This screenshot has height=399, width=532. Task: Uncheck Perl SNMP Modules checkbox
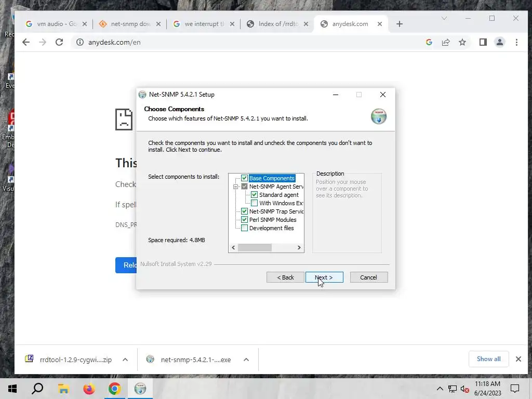click(x=244, y=220)
